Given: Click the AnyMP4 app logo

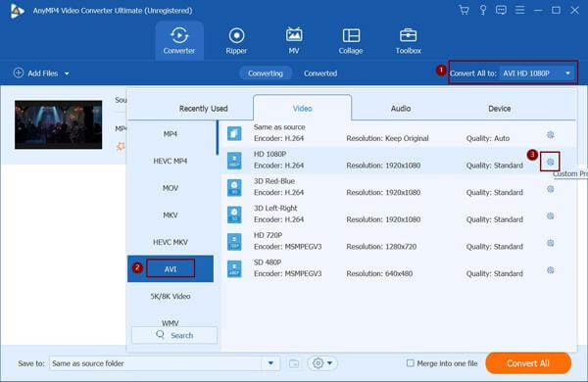Looking at the screenshot, I should point(17,11).
